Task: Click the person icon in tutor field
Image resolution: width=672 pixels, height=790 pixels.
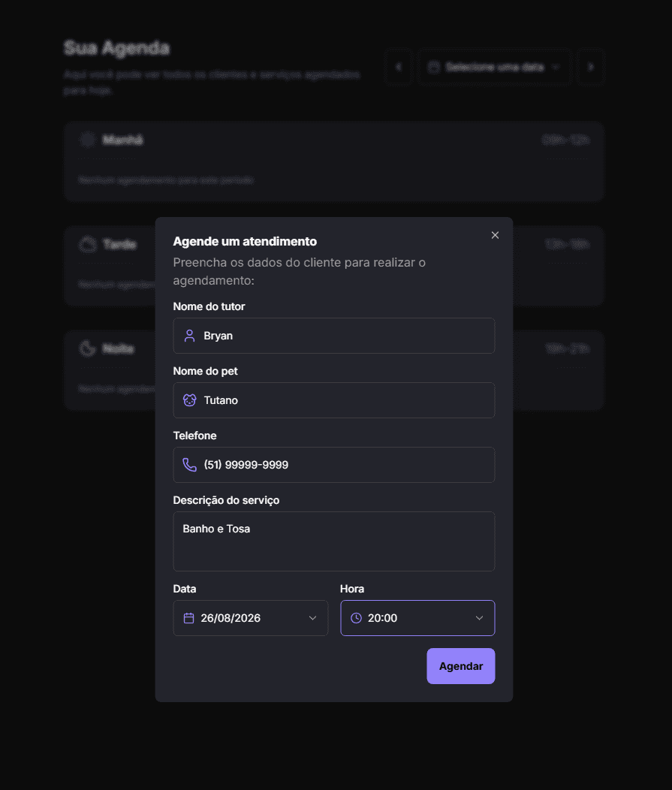Action: coord(189,336)
